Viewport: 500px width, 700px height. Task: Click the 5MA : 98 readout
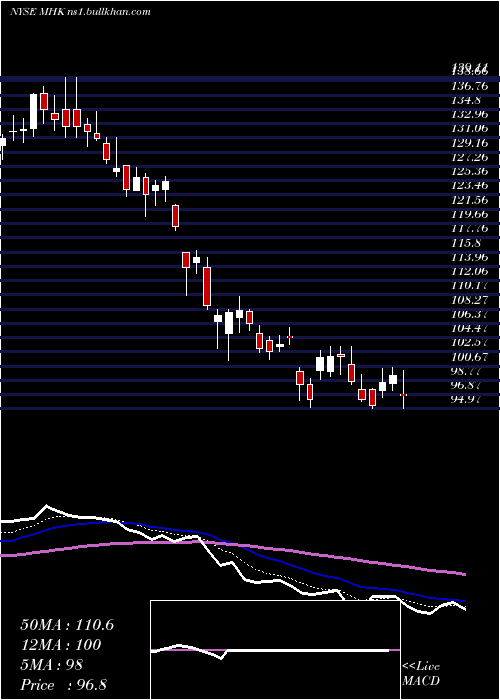[51, 665]
